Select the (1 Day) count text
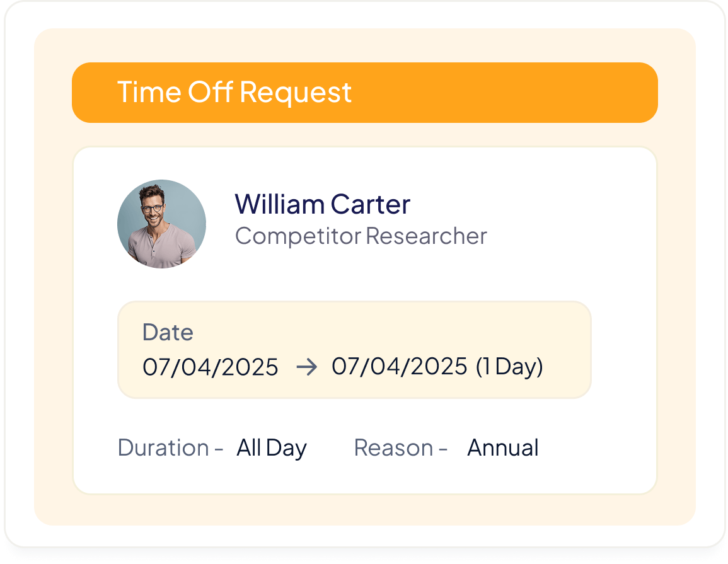The width and height of the screenshot is (728, 564). tap(509, 366)
